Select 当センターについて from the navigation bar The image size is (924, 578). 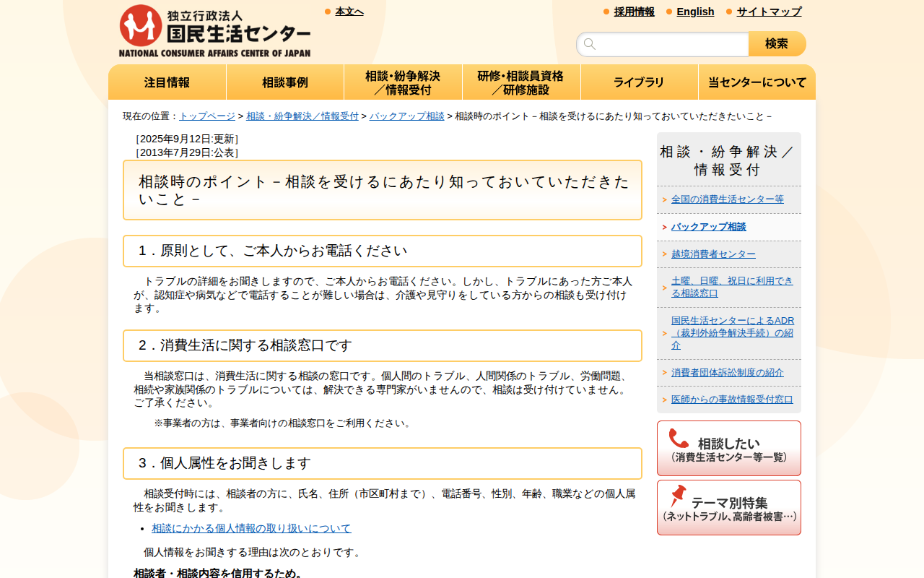click(757, 82)
